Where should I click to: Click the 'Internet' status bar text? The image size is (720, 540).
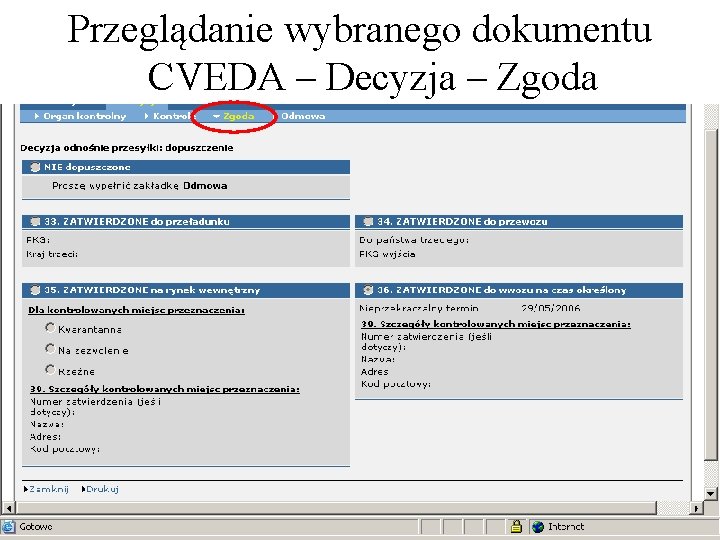(x=566, y=527)
